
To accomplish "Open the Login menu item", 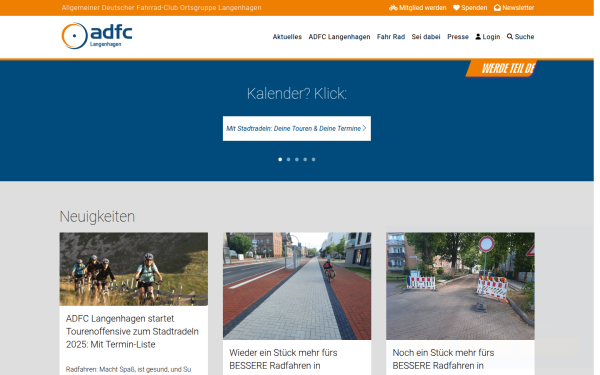I will point(488,37).
